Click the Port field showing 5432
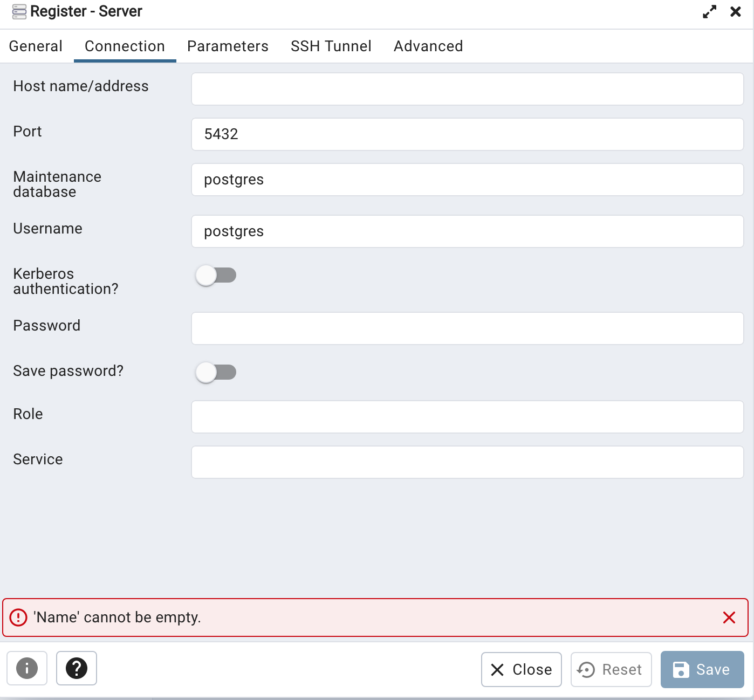 pyautogui.click(x=467, y=134)
